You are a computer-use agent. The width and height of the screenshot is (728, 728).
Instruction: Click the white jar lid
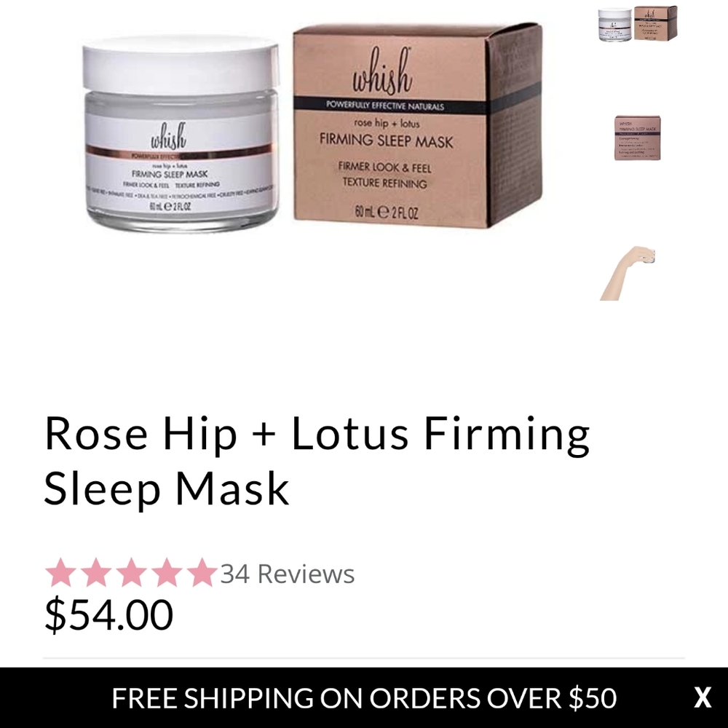[x=181, y=65]
